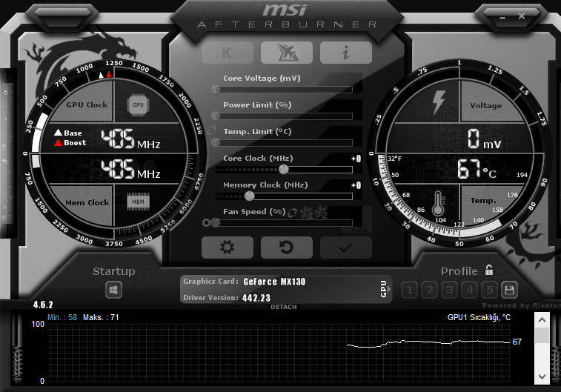Screen dimensions: 561x392
Task: Click the lightning bolt voltage icon
Action: click(x=439, y=102)
